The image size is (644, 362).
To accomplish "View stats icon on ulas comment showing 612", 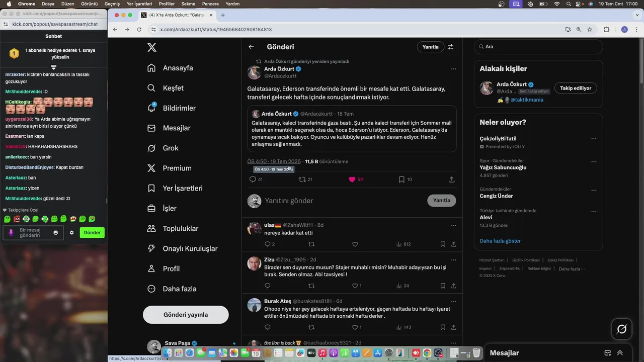I will pos(404,244).
